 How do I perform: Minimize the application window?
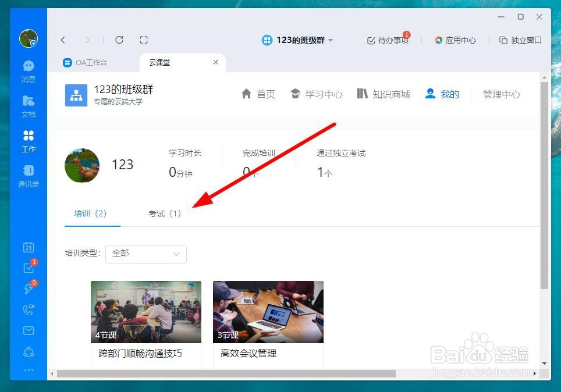click(x=501, y=17)
